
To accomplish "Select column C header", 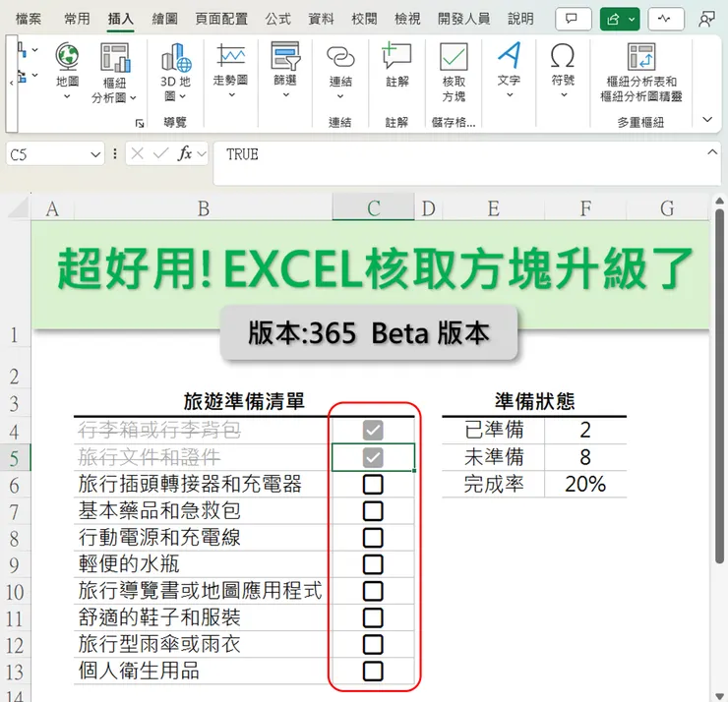I will pyautogui.click(x=373, y=207).
